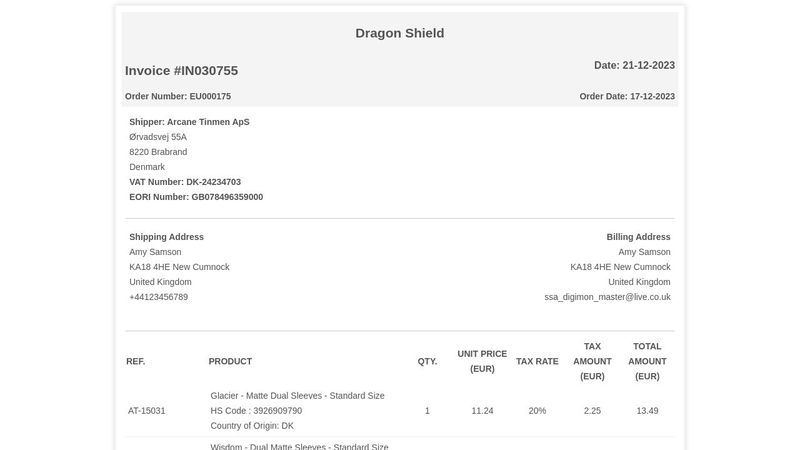
Task: Click the UNIT PRICE (EUR) column header
Action: pyautogui.click(x=482, y=361)
